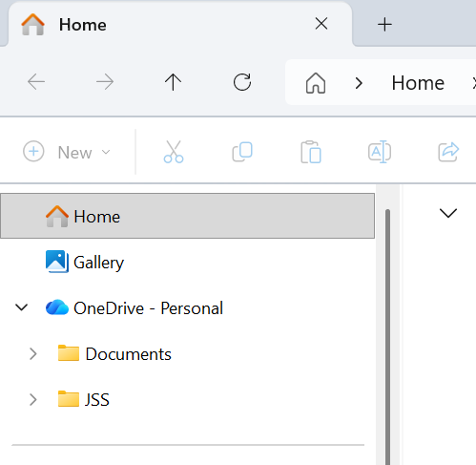Image resolution: width=476 pixels, height=465 pixels.
Task: Click the OneDrive cloud icon
Action: [57, 307]
